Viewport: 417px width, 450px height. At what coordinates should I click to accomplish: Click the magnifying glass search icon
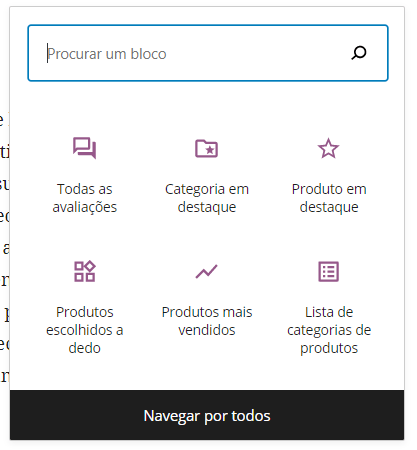(x=359, y=53)
